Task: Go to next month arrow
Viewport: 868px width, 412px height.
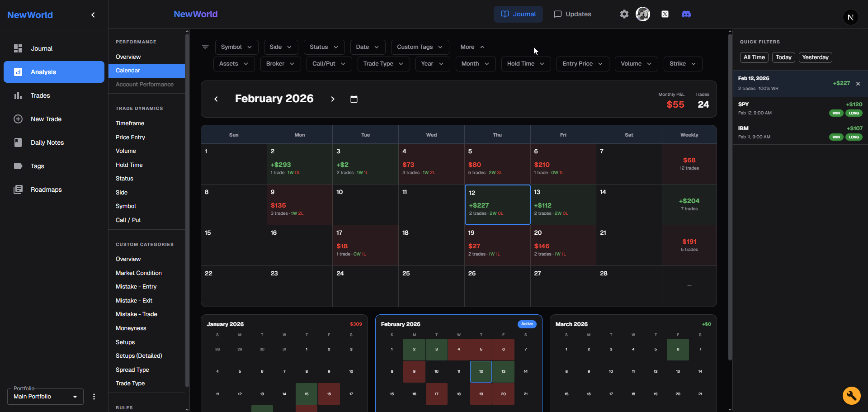Action: pos(333,99)
